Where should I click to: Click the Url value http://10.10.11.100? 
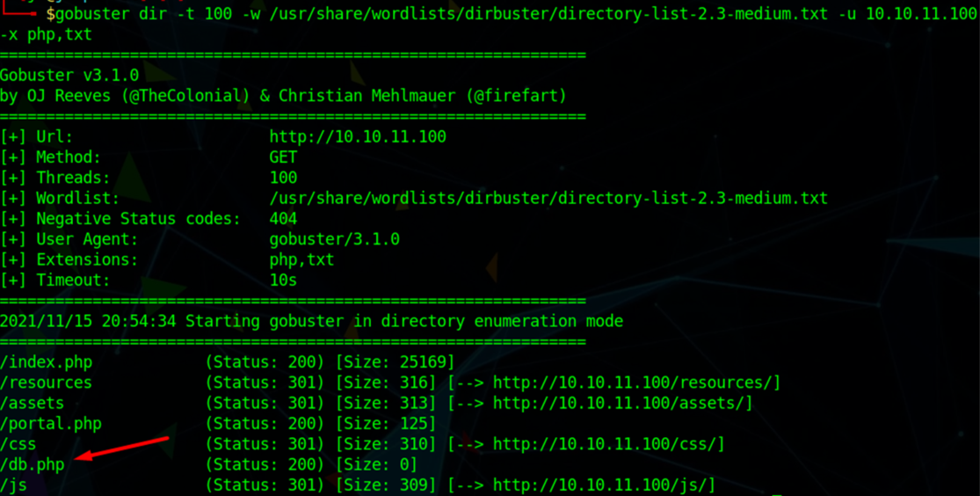[x=358, y=137]
